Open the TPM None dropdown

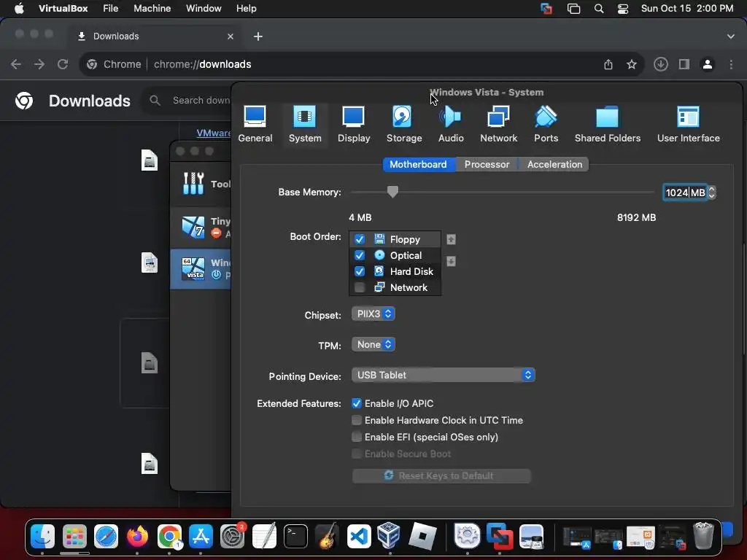[x=373, y=345]
